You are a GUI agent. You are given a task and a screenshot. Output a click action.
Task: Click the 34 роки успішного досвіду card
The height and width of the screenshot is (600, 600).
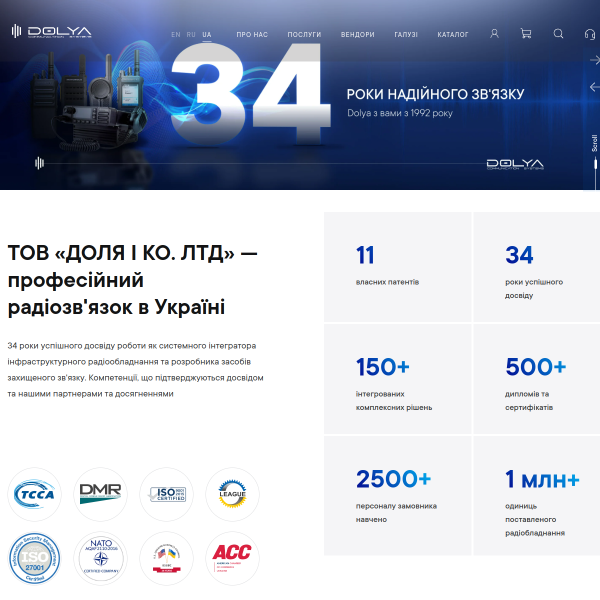pyautogui.click(x=536, y=267)
